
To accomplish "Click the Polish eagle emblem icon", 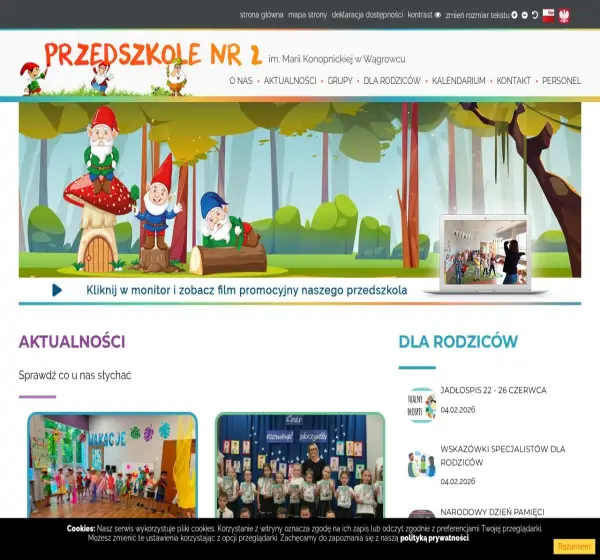I will [x=564, y=16].
